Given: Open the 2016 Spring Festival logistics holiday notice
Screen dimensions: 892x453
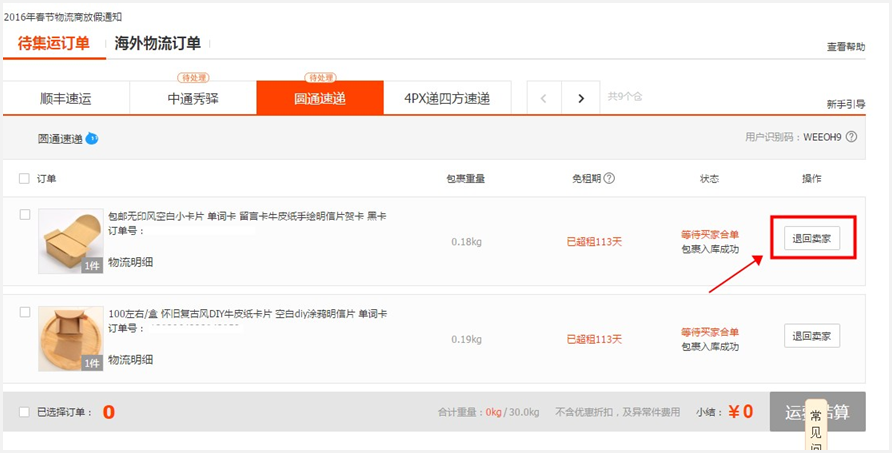Looking at the screenshot, I should coord(63,17).
